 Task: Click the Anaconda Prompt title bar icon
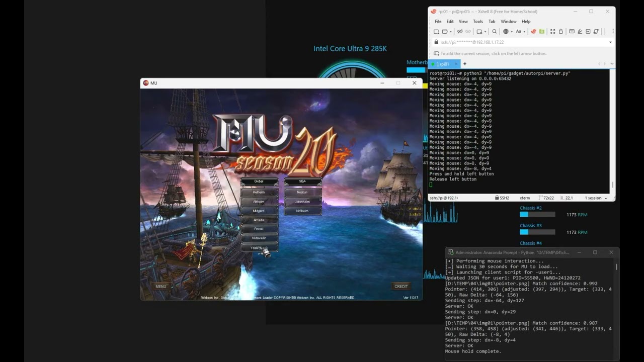[451, 252]
